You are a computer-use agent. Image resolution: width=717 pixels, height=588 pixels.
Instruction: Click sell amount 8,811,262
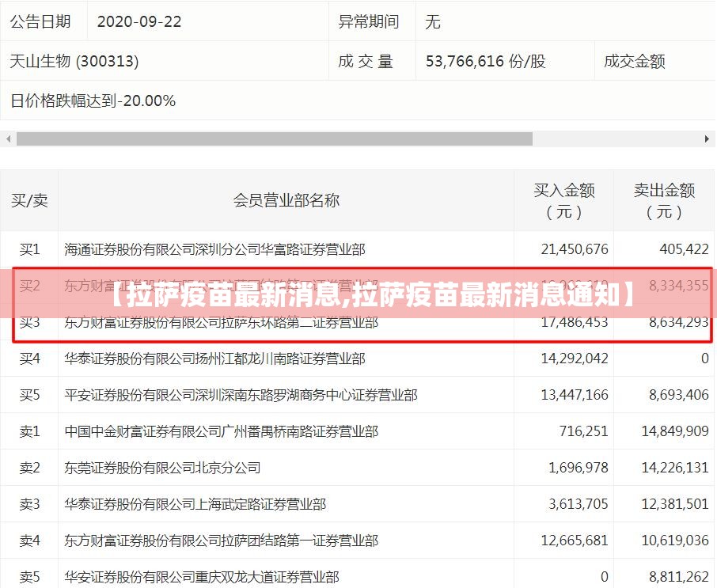click(678, 577)
